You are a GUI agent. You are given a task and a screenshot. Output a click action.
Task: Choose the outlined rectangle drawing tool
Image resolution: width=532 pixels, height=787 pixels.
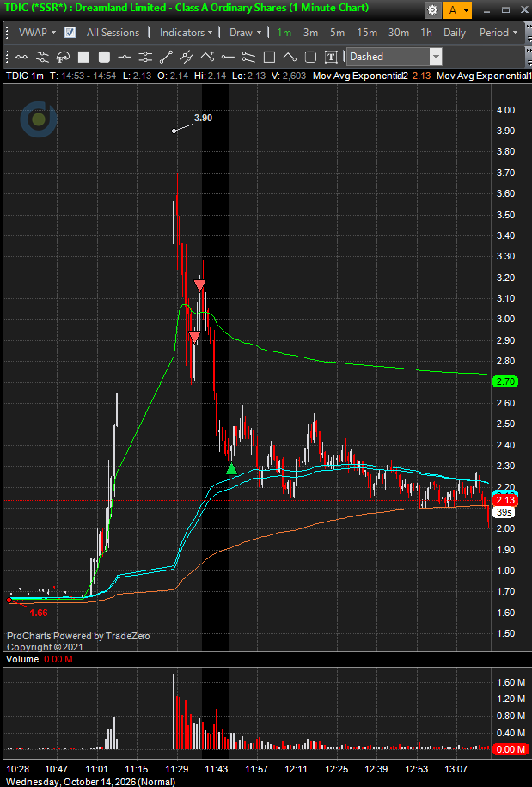coord(269,57)
